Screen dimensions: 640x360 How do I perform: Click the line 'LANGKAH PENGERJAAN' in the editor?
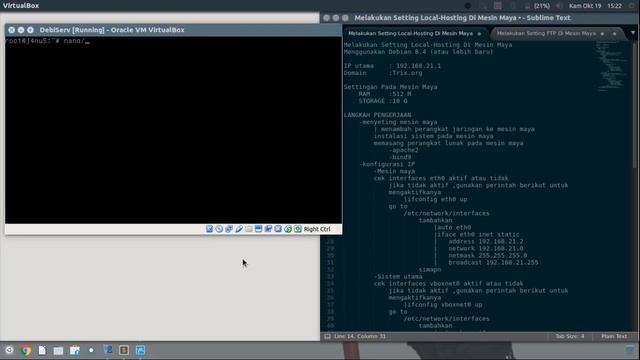pyautogui.click(x=377, y=115)
